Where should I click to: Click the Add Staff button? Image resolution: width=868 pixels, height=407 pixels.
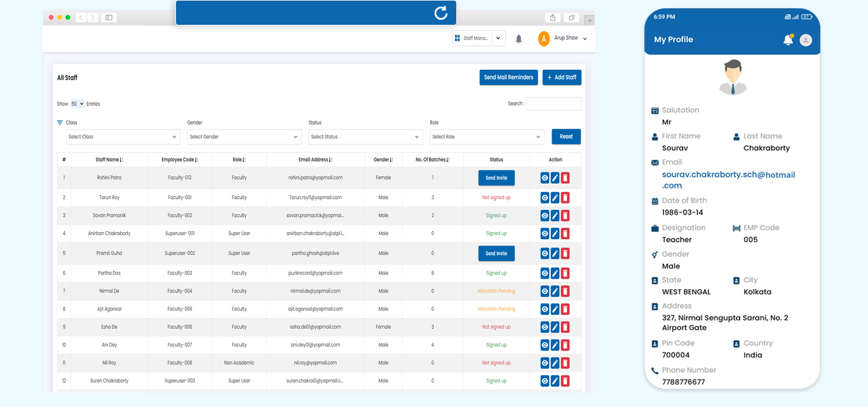(562, 78)
